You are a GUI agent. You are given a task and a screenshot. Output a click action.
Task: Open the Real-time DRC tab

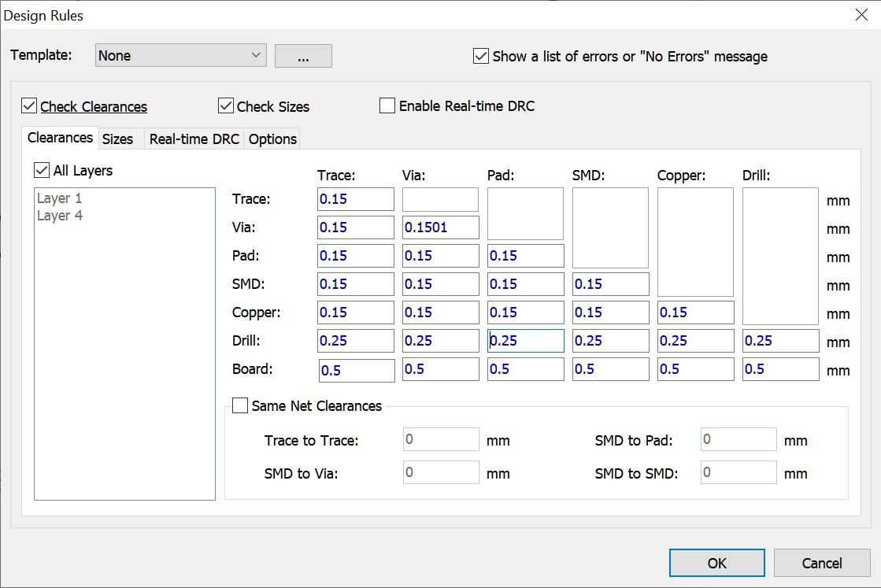click(194, 139)
